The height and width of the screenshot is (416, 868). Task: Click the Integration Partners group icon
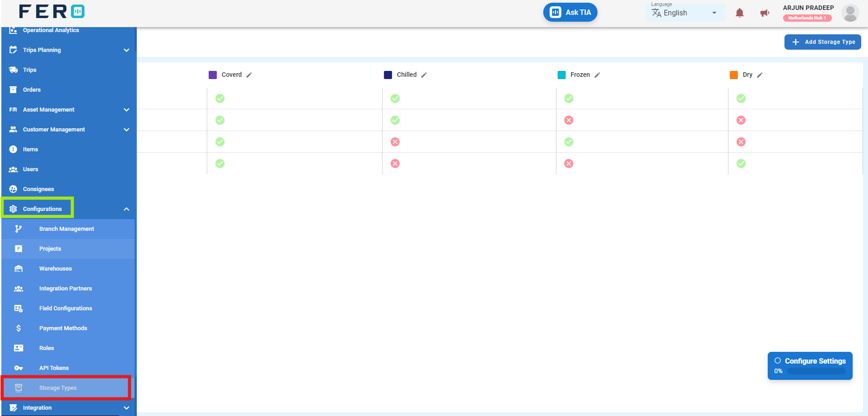click(x=19, y=288)
